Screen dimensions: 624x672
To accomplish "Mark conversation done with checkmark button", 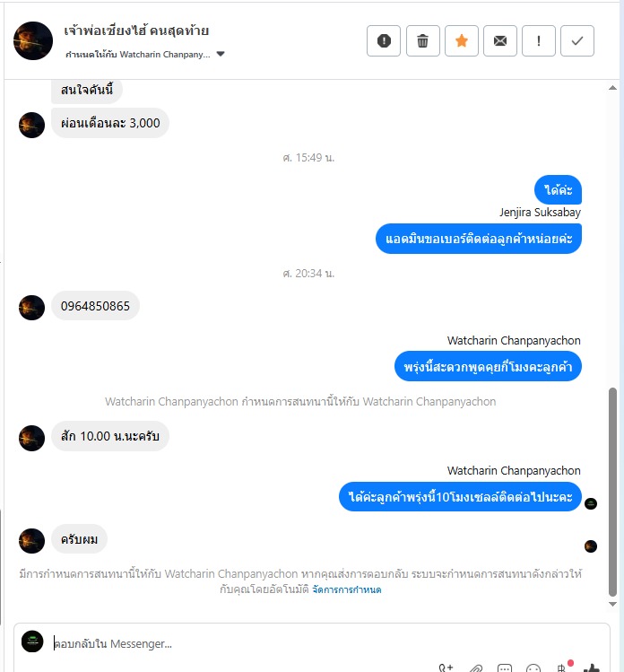I will 576,40.
